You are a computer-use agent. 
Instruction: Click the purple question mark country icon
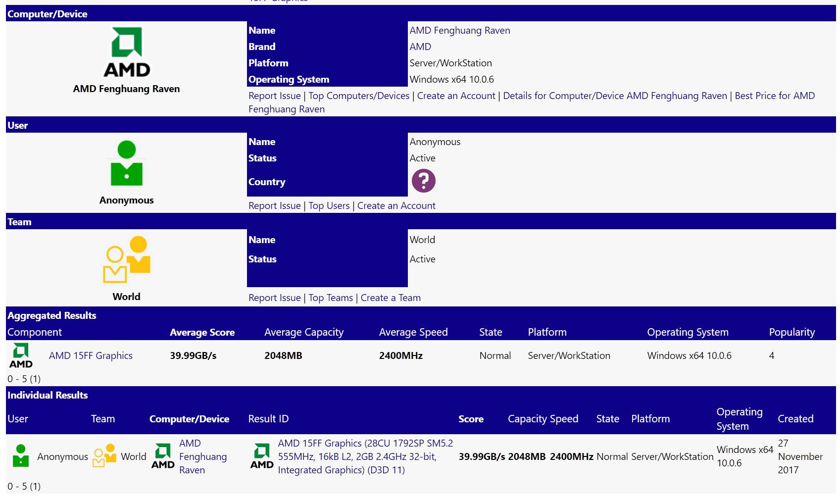(x=423, y=181)
